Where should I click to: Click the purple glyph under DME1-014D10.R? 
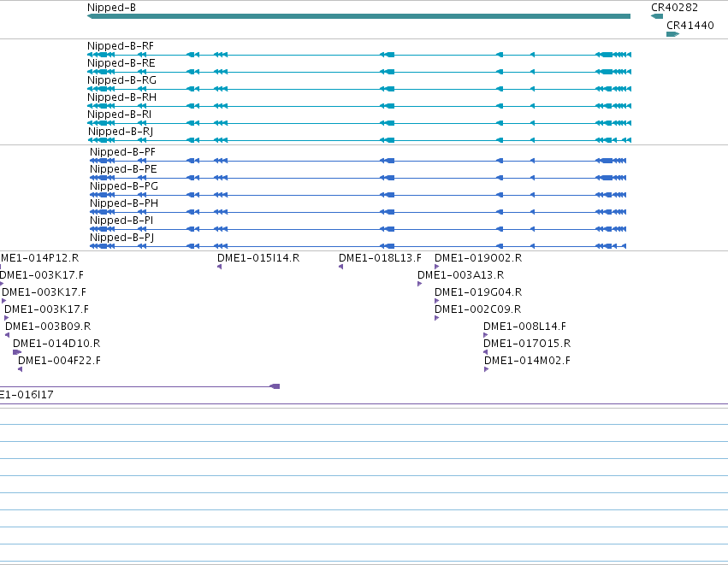pos(17,352)
